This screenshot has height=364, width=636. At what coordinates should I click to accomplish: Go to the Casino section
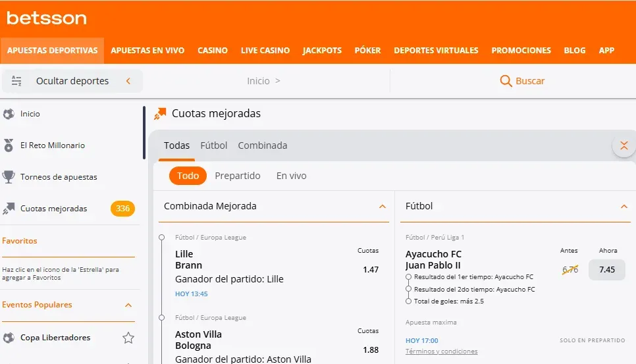[x=213, y=51]
